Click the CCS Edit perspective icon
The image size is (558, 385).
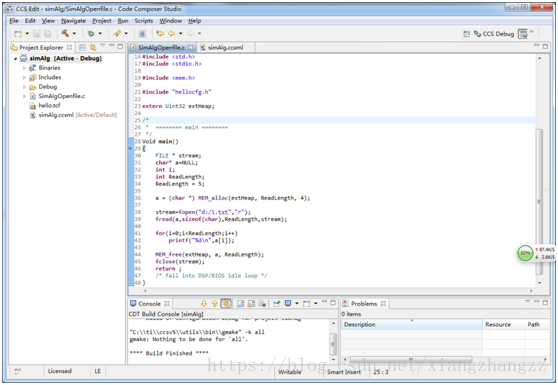[x=523, y=34]
